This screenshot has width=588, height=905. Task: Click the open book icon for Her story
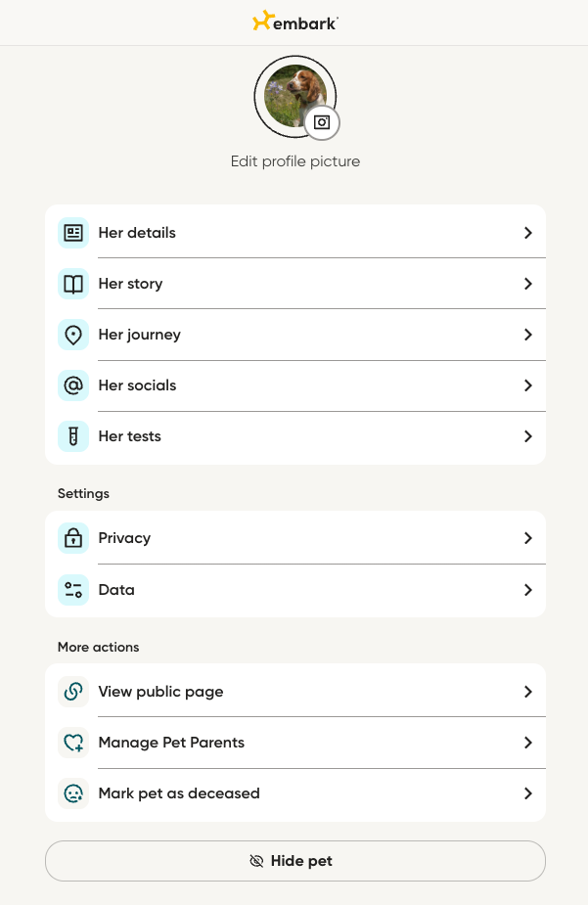[x=73, y=284]
